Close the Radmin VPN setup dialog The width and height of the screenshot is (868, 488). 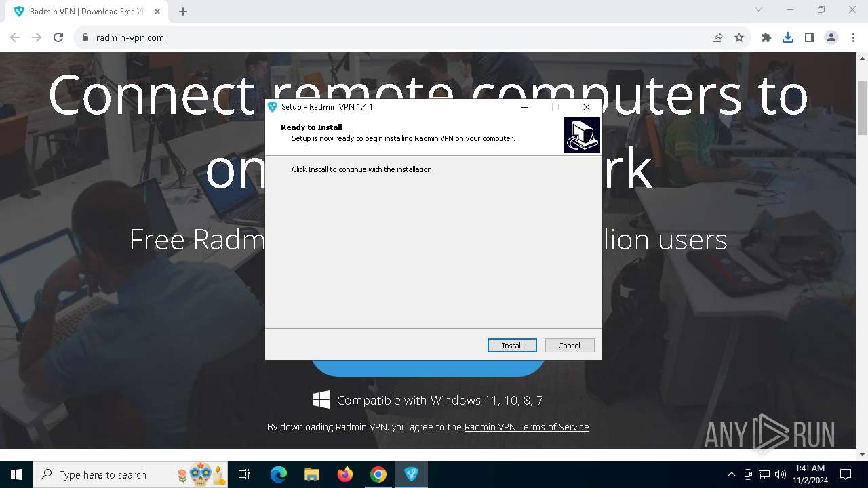tap(587, 107)
